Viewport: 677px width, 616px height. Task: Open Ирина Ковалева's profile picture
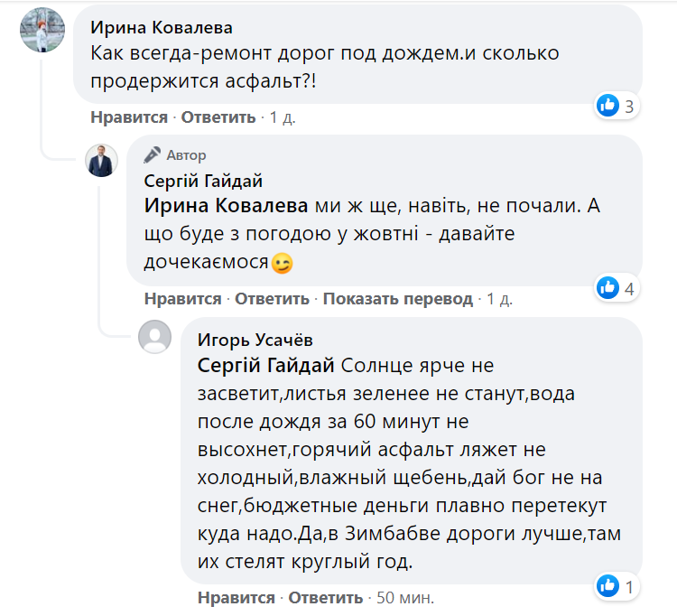[x=42, y=32]
